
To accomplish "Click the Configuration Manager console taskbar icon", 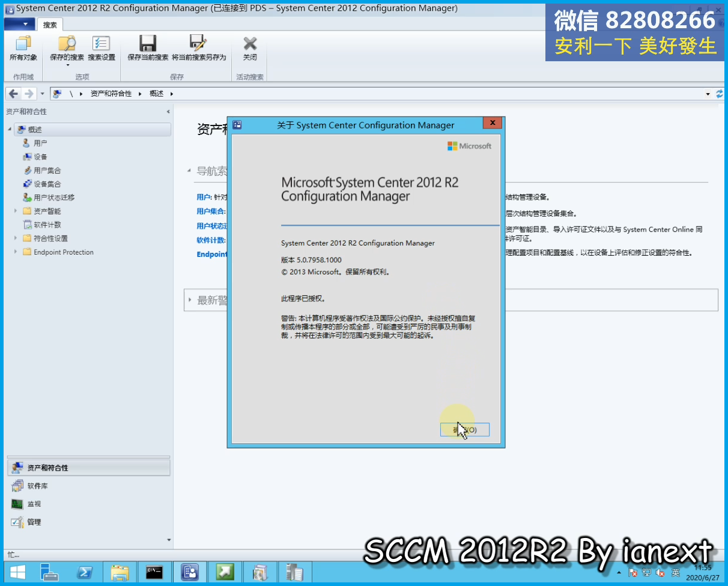I will pyautogui.click(x=190, y=572).
